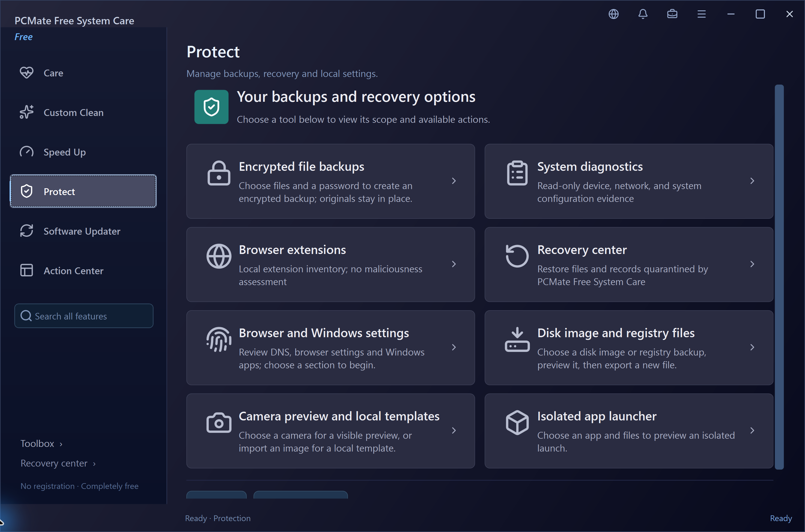The height and width of the screenshot is (532, 805).
Task: Click the "Ready · Protection" status bar text
Action: point(217,518)
